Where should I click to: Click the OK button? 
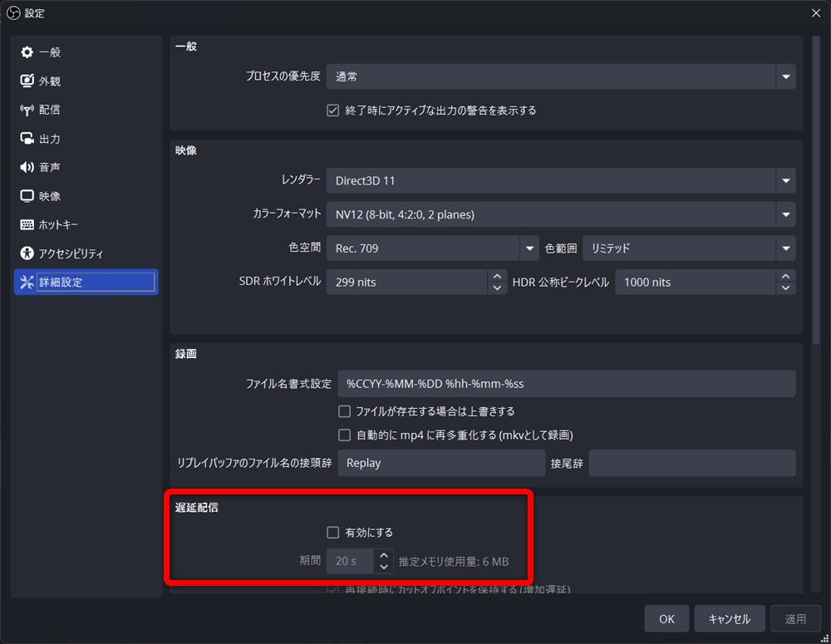[x=666, y=618]
